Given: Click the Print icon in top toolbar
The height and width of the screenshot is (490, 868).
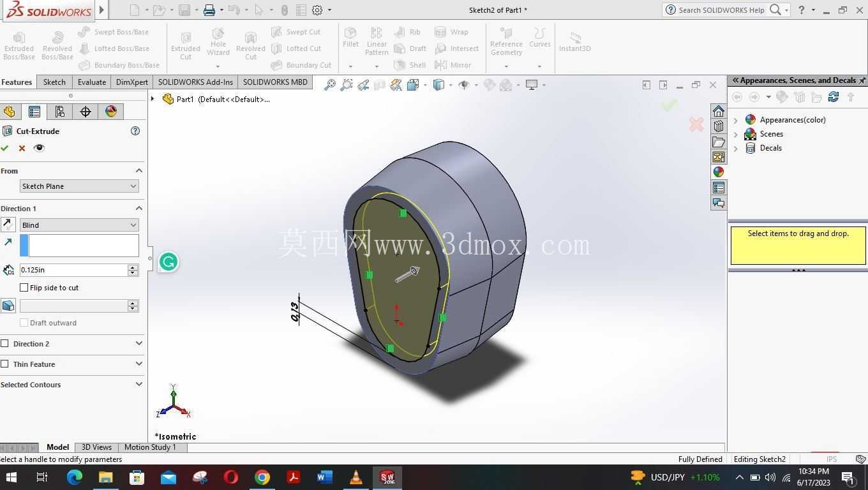Looking at the screenshot, I should pyautogui.click(x=209, y=10).
